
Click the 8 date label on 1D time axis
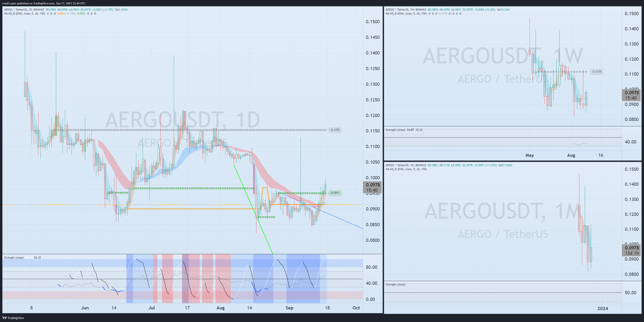click(32, 308)
